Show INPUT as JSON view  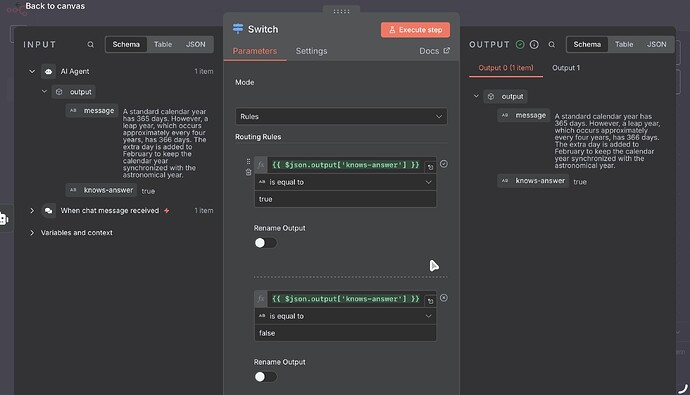pos(195,44)
